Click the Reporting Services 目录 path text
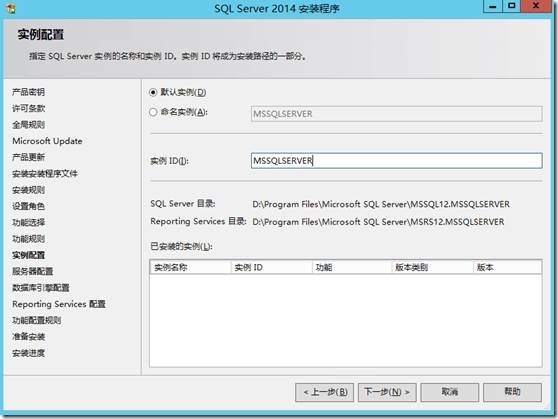 [378, 222]
